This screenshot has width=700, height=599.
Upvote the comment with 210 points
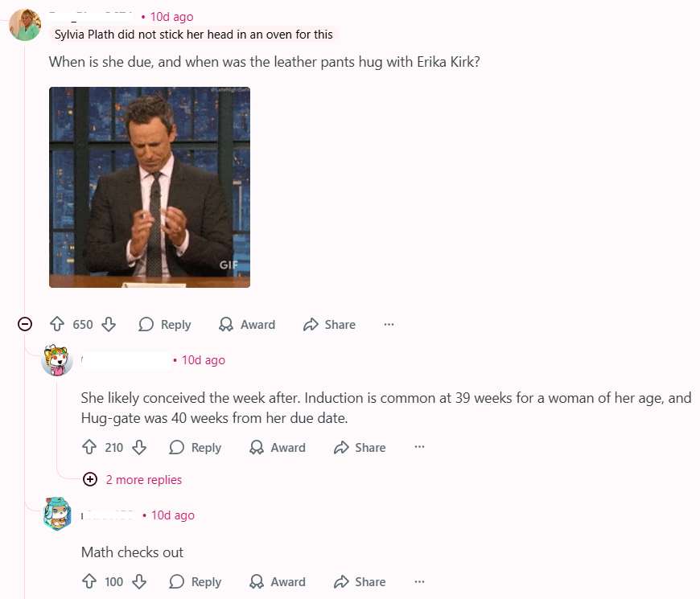point(89,447)
